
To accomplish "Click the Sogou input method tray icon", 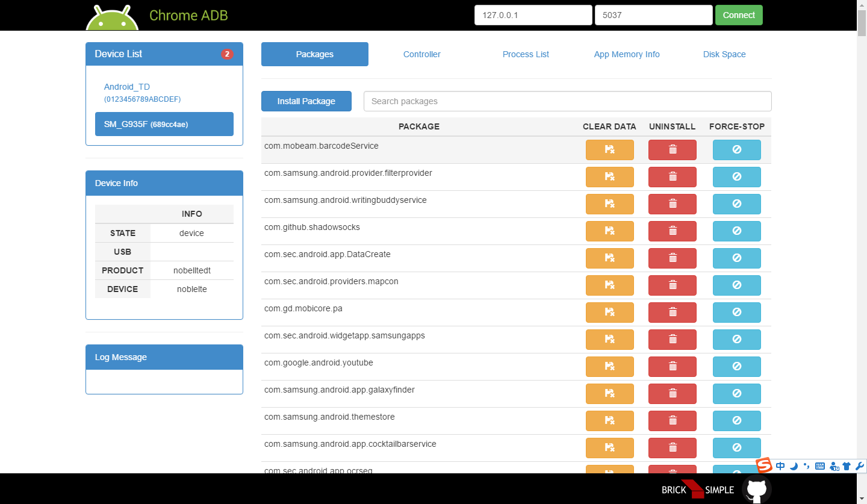I will click(763, 465).
